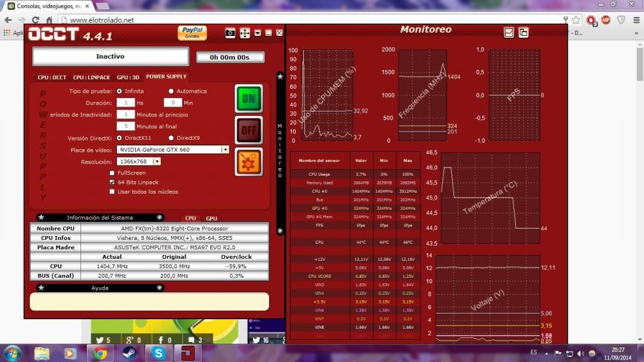Select the Automatica test type radio
This screenshot has height=362, width=644.
[171, 91]
